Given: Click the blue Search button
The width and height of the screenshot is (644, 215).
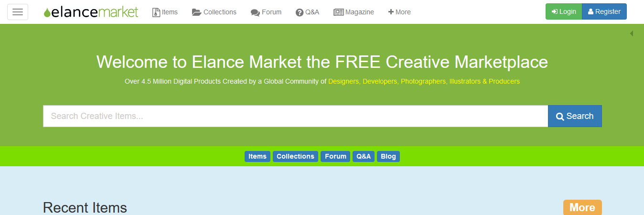Looking at the screenshot, I should point(575,116).
